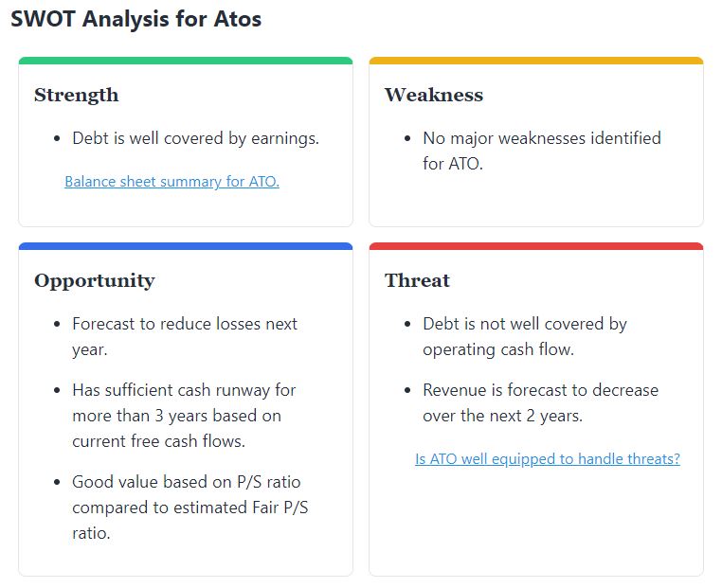Click the red bar atop the Threat card
The width and height of the screenshot is (722, 588).
[x=536, y=246]
